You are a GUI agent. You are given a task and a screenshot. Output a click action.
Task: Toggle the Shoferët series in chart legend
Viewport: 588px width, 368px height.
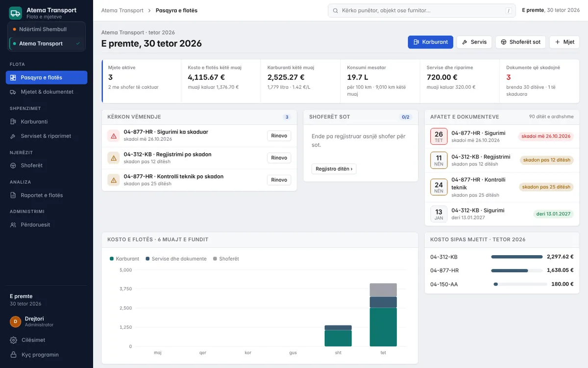pos(226,259)
